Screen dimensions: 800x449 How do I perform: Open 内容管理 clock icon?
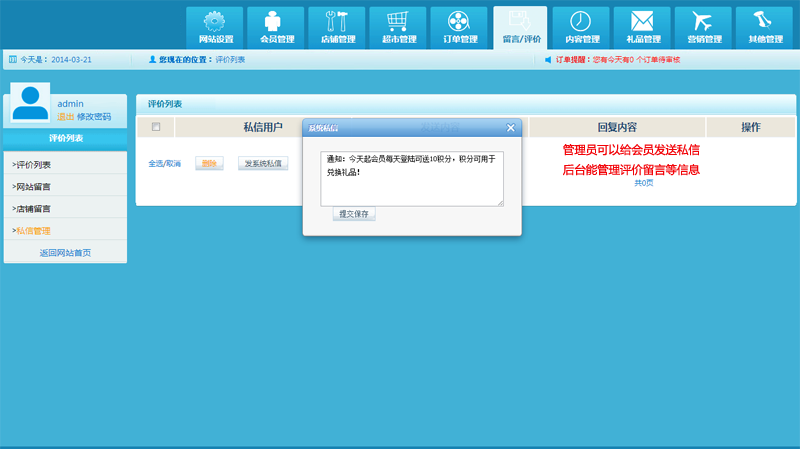(581, 21)
